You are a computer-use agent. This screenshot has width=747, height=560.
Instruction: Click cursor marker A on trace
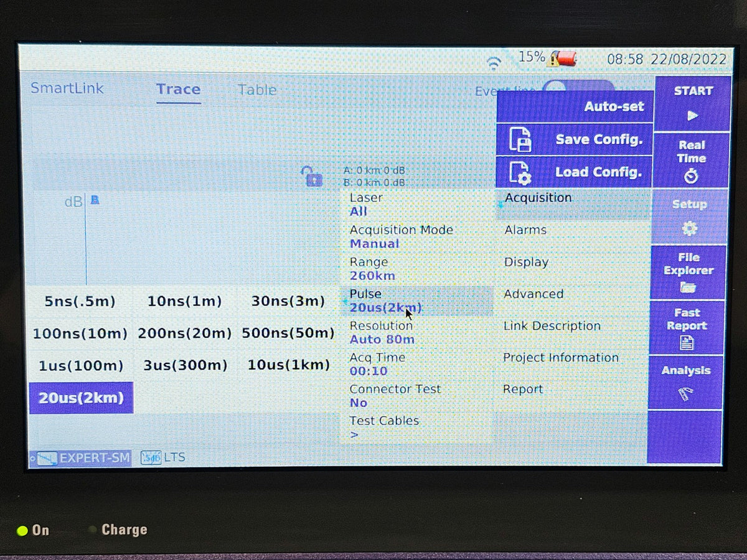[95, 200]
